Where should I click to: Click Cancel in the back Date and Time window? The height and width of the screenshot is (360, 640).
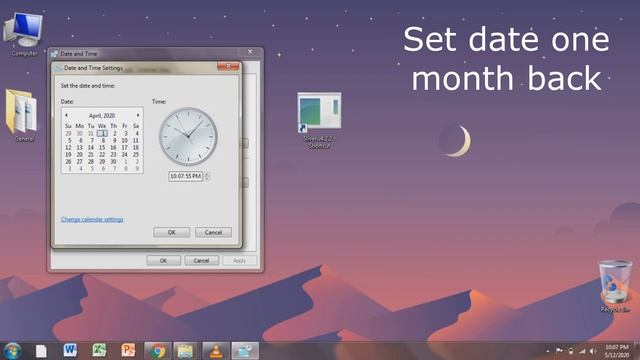201,260
